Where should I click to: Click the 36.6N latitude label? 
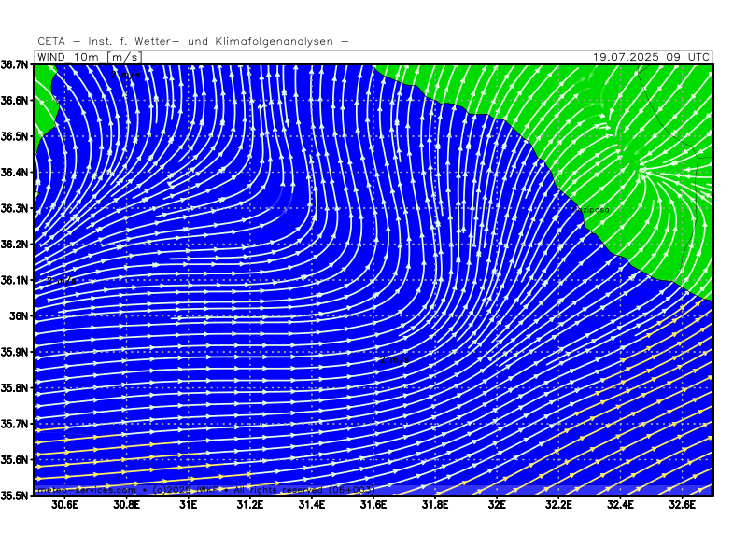point(15,101)
